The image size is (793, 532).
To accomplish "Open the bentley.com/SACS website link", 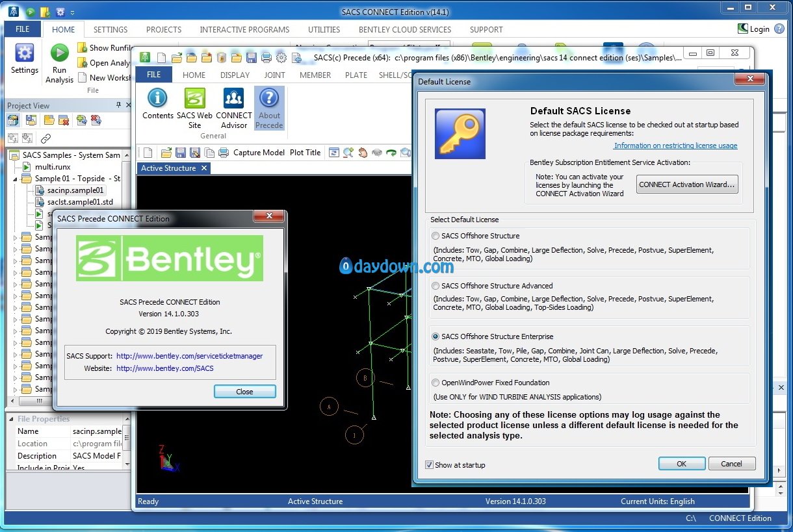I will (x=165, y=368).
